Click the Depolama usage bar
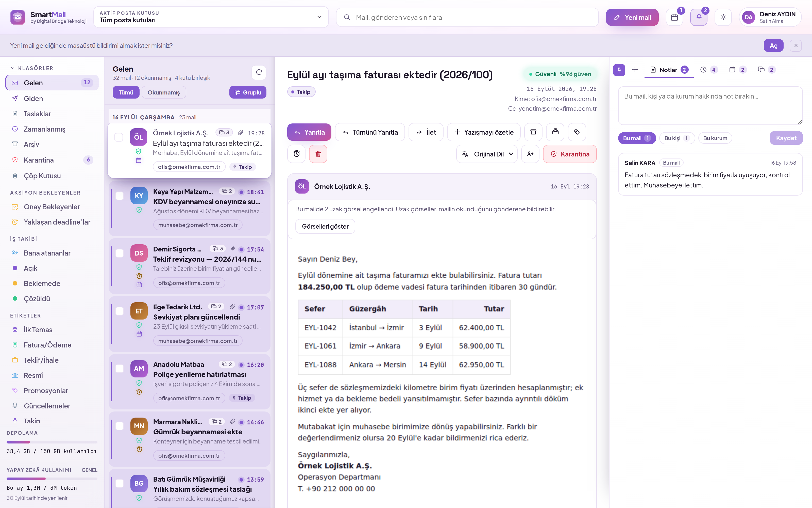 [52, 442]
